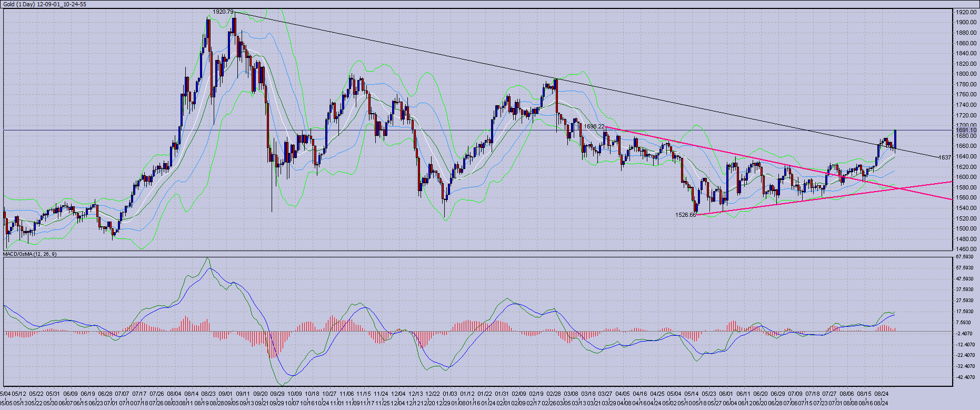The height and width of the screenshot is (410, 980).
Task: Click the 05/14 date on the time axis
Action: point(692,394)
